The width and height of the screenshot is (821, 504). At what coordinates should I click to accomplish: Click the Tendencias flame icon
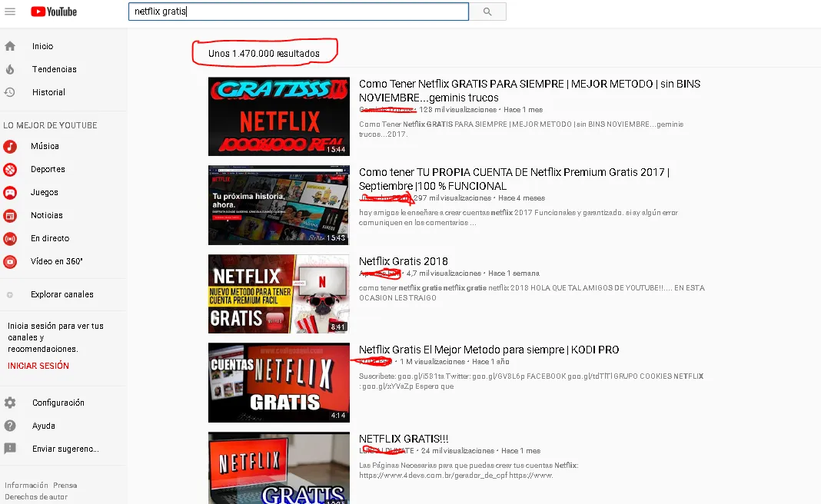coord(10,69)
